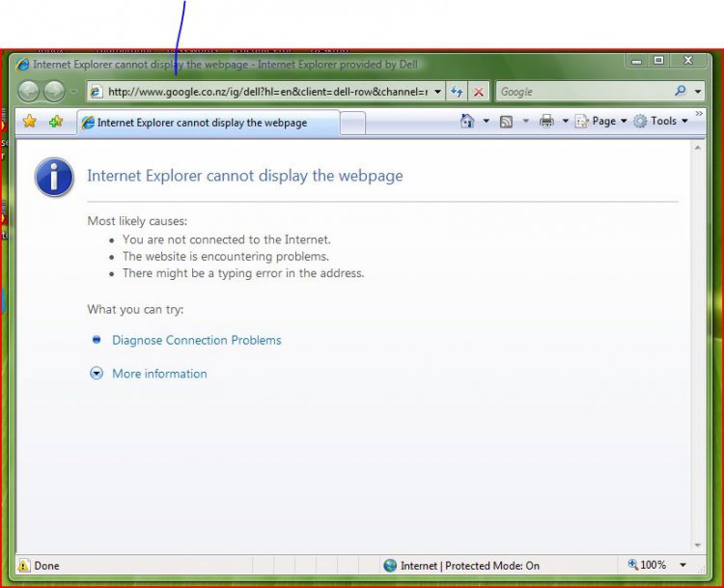Click the red Stop loading button

(x=479, y=92)
